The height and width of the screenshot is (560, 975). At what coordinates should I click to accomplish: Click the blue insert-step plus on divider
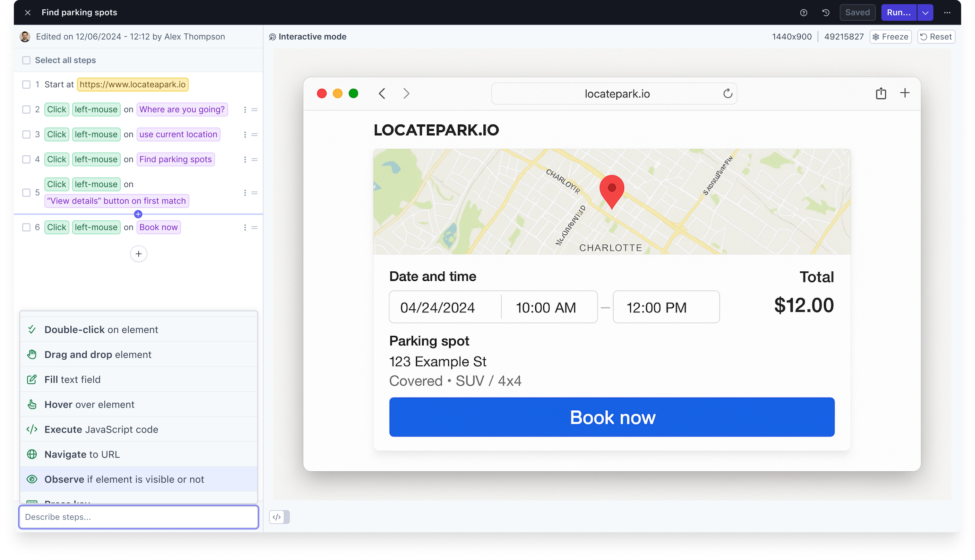point(138,214)
